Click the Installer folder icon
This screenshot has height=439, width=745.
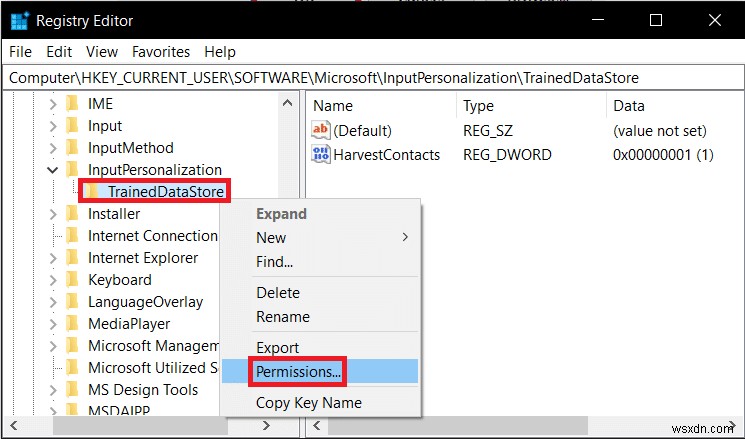(72, 214)
